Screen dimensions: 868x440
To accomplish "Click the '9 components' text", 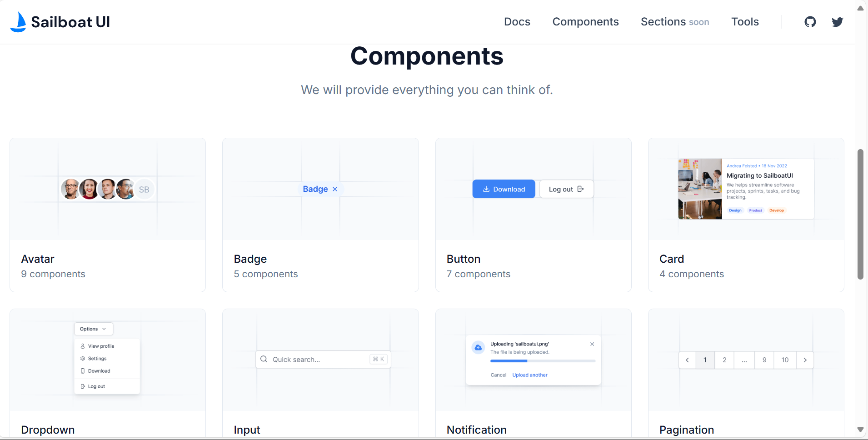I will tap(53, 274).
